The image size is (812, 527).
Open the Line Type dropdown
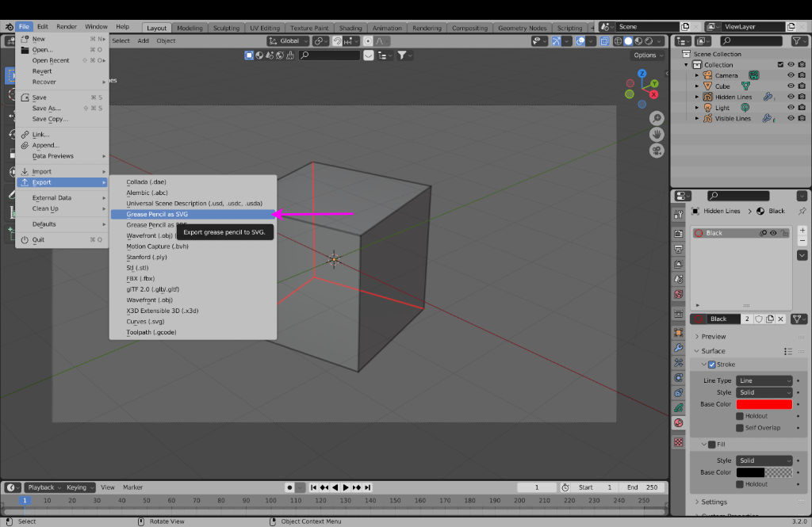click(764, 380)
